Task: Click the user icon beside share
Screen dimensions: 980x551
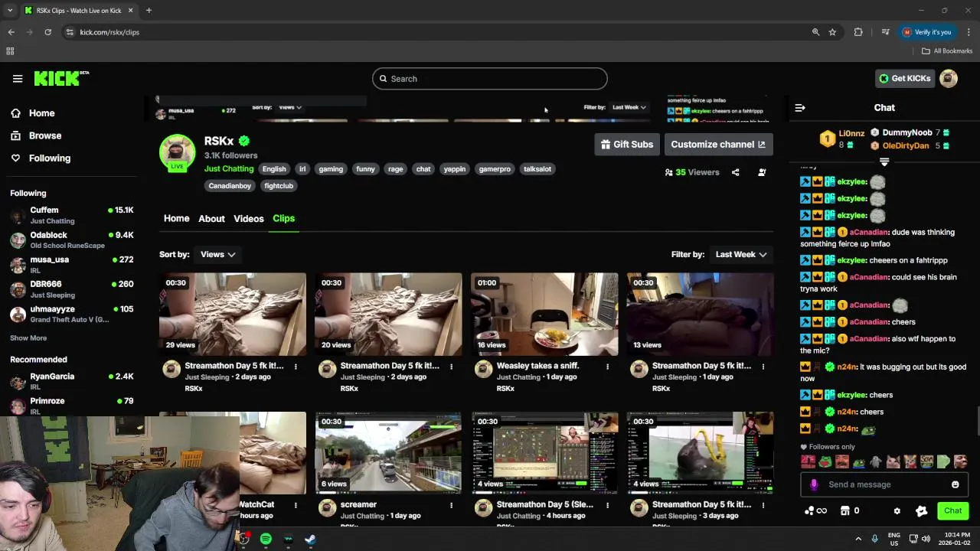Action: pos(762,172)
